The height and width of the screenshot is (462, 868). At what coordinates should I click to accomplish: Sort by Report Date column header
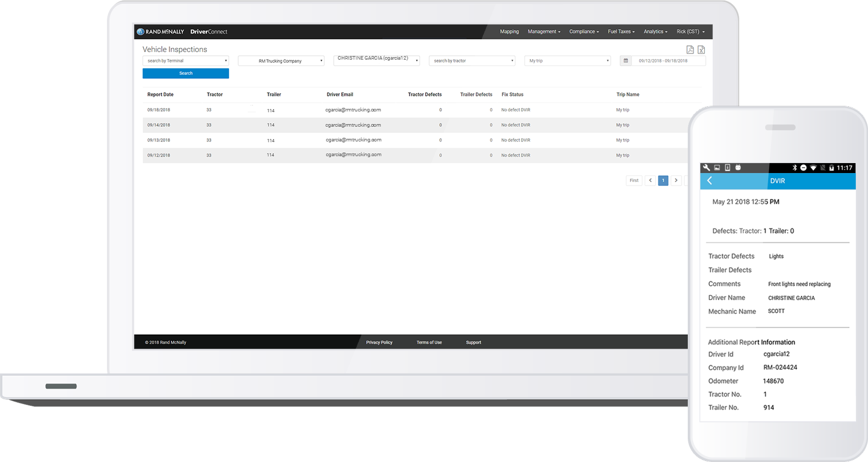[160, 94]
